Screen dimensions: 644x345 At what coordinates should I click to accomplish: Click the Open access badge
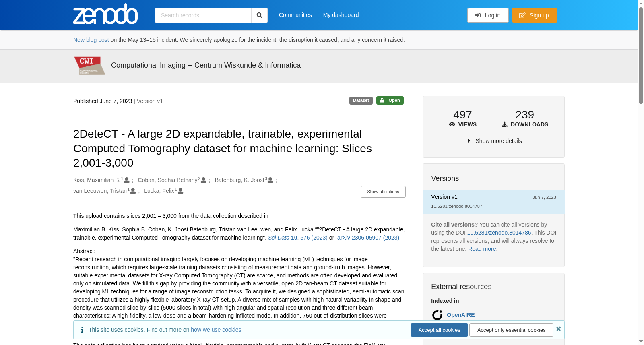coord(390,101)
